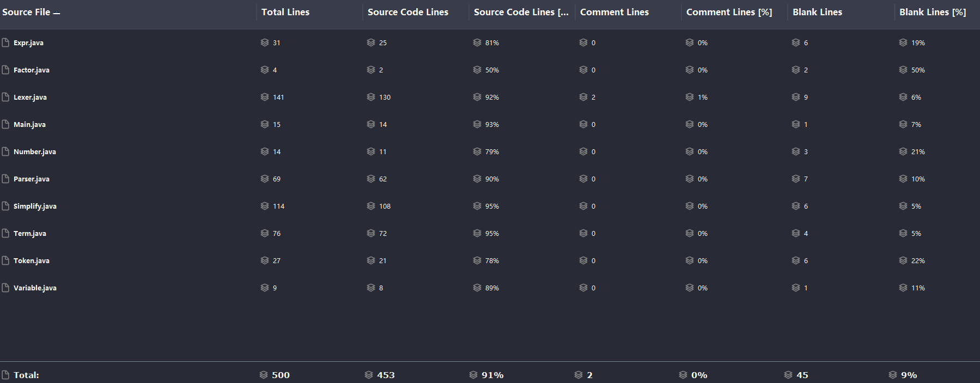The image size is (980, 383).
Task: Click the 1% comment lines value
Action: click(703, 98)
